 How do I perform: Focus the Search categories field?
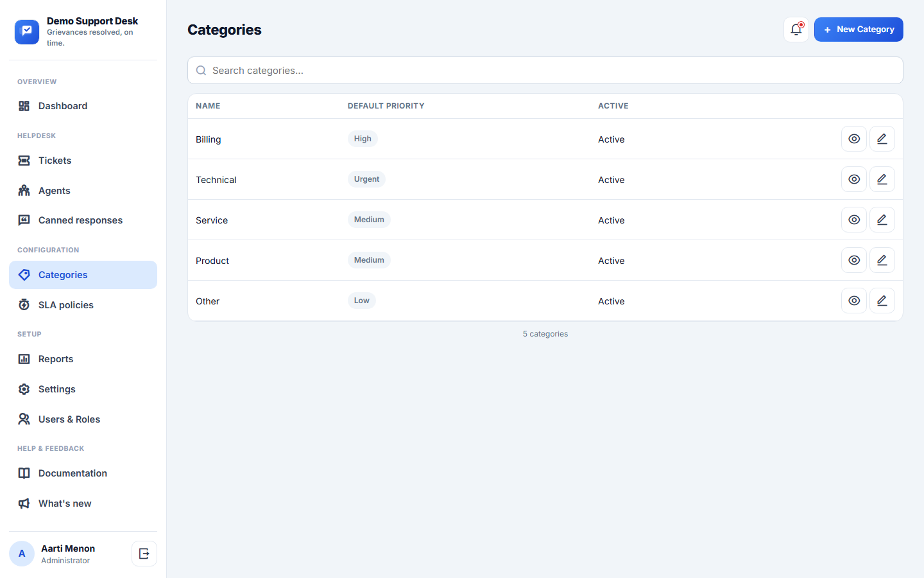pos(545,71)
